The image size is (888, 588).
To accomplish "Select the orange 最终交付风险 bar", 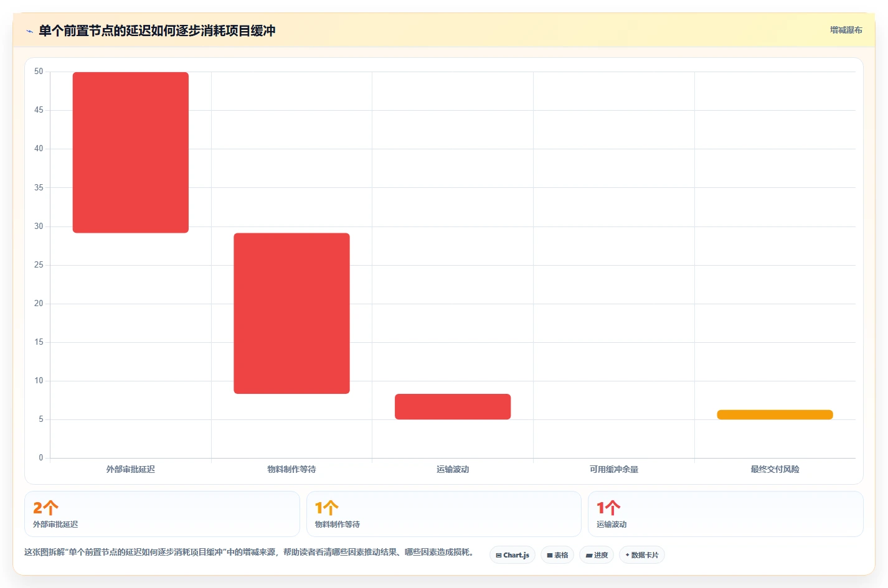I will tap(775, 414).
